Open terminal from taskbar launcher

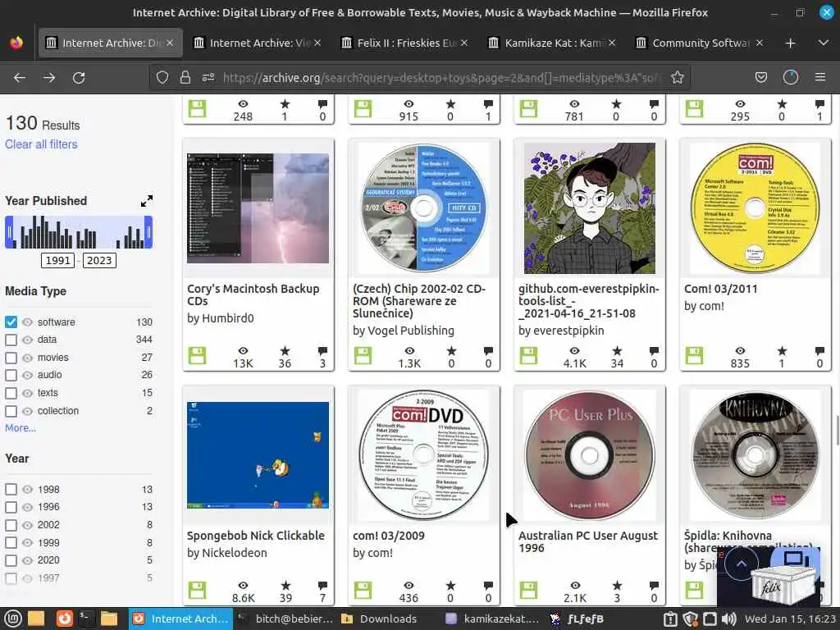(x=85, y=619)
